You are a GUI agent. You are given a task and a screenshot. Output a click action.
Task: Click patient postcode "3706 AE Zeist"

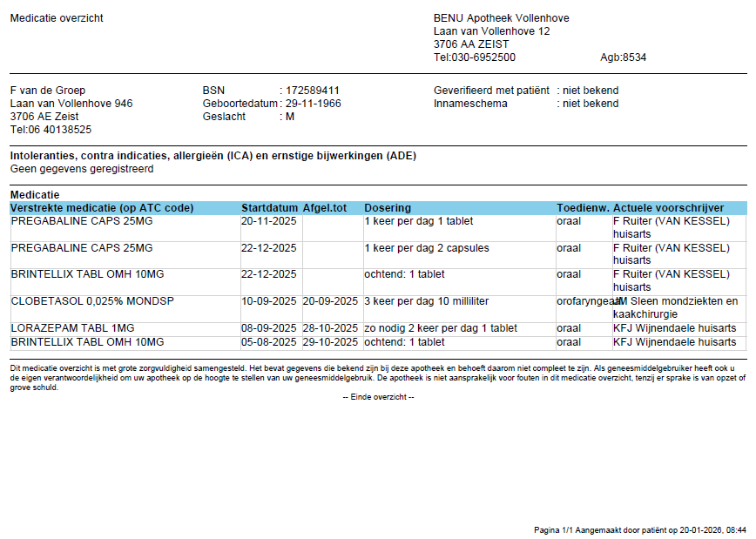(44, 117)
